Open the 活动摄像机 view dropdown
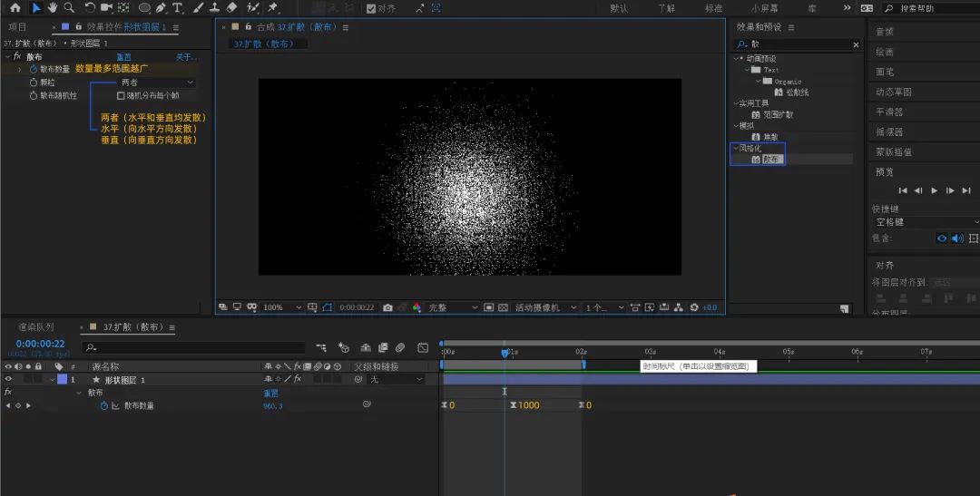Screen dimensions: 980x496 click(544, 307)
